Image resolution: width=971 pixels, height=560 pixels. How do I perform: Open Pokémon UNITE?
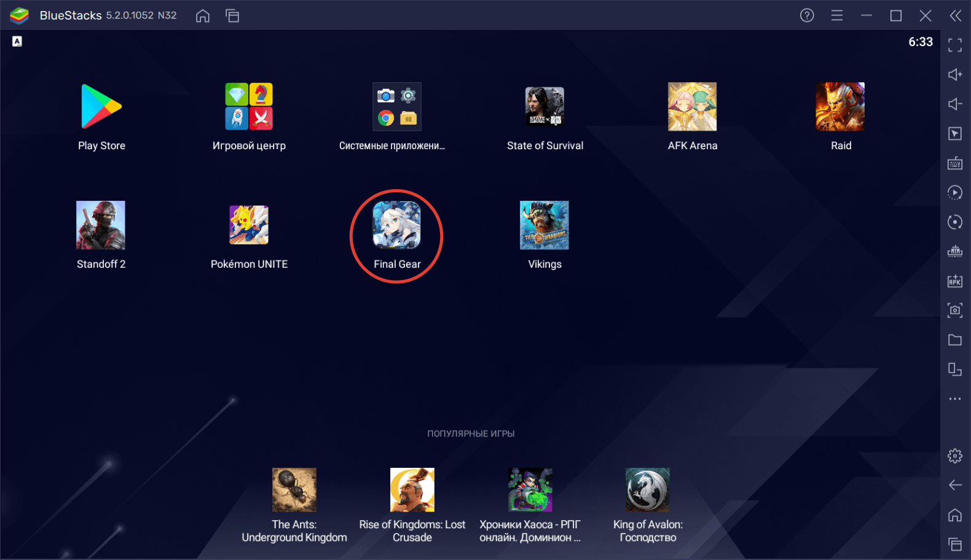click(x=249, y=225)
